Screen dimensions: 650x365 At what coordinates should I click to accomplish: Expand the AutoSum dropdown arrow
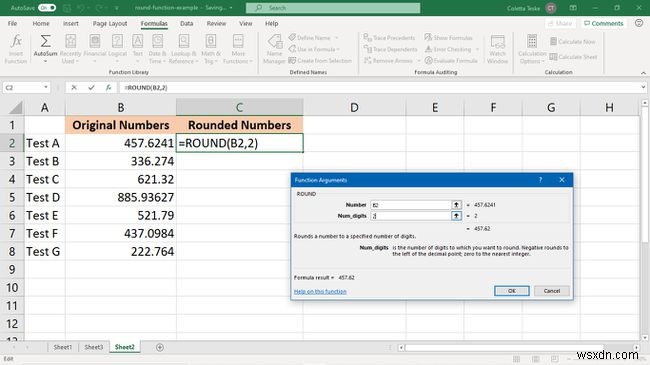coord(45,61)
